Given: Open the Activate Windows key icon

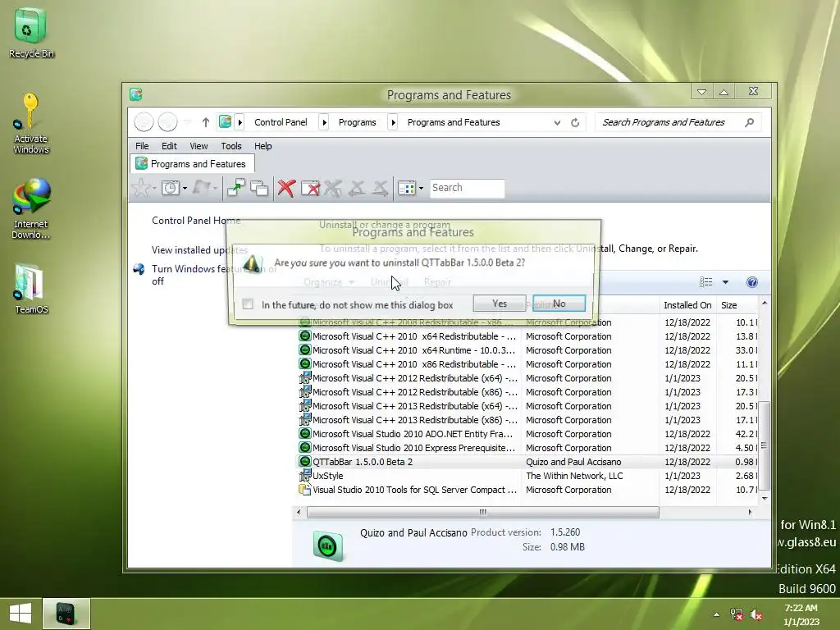Looking at the screenshot, I should [x=30, y=123].
